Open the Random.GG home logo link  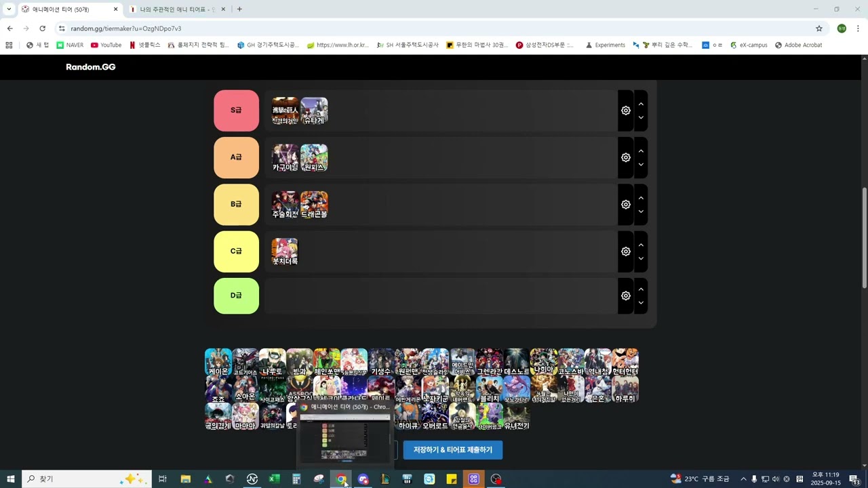(91, 67)
